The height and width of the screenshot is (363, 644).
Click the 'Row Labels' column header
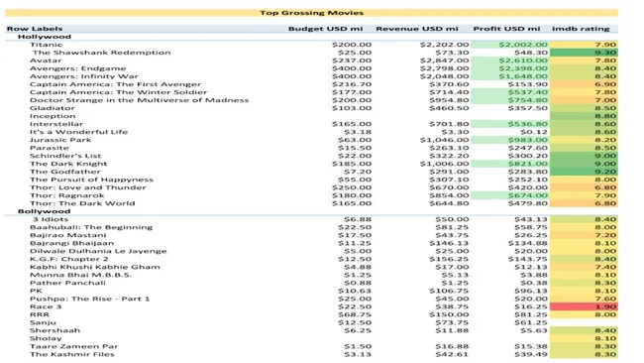click(x=35, y=29)
